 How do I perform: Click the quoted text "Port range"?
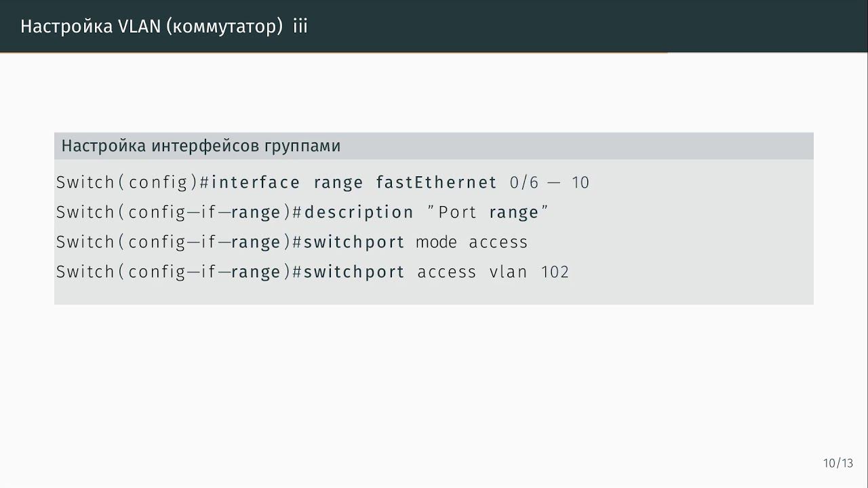click(488, 212)
